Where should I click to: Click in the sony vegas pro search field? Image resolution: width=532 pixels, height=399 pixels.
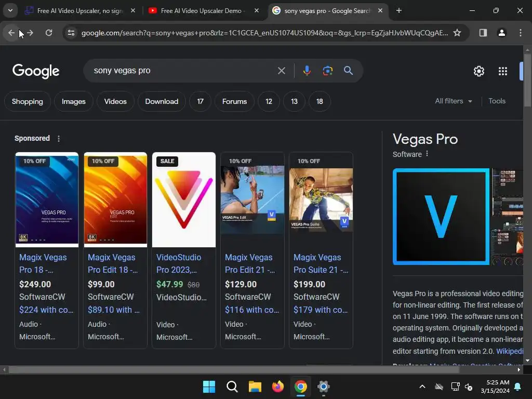tap(183, 71)
